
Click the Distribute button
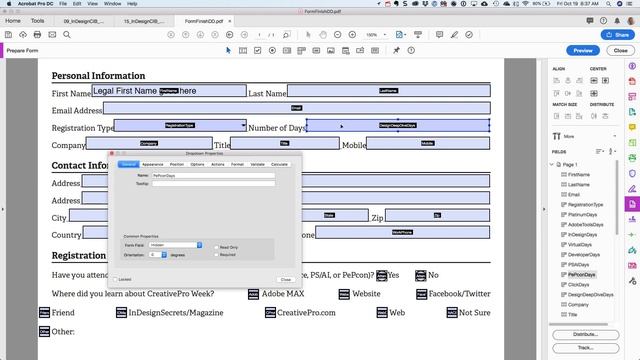[x=585, y=334]
